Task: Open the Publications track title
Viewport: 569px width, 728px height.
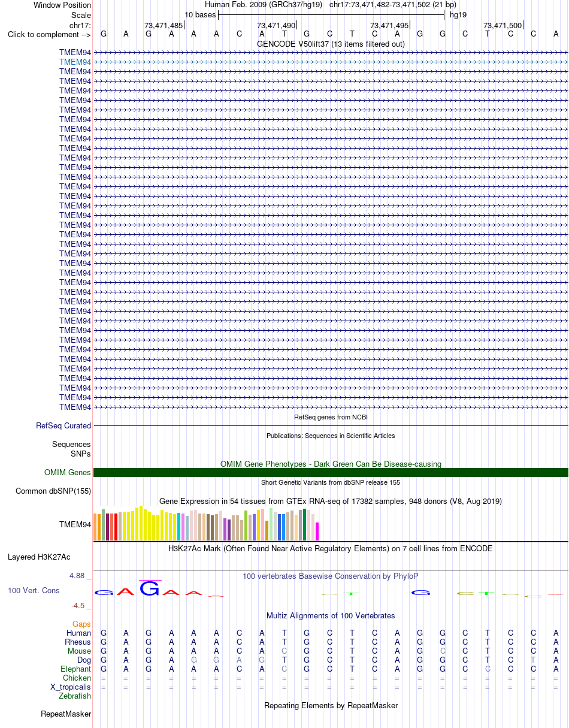Action: point(331,436)
